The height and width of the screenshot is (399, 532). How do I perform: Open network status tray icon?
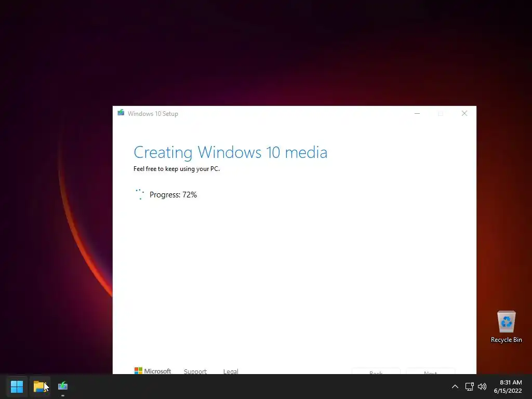coord(470,387)
